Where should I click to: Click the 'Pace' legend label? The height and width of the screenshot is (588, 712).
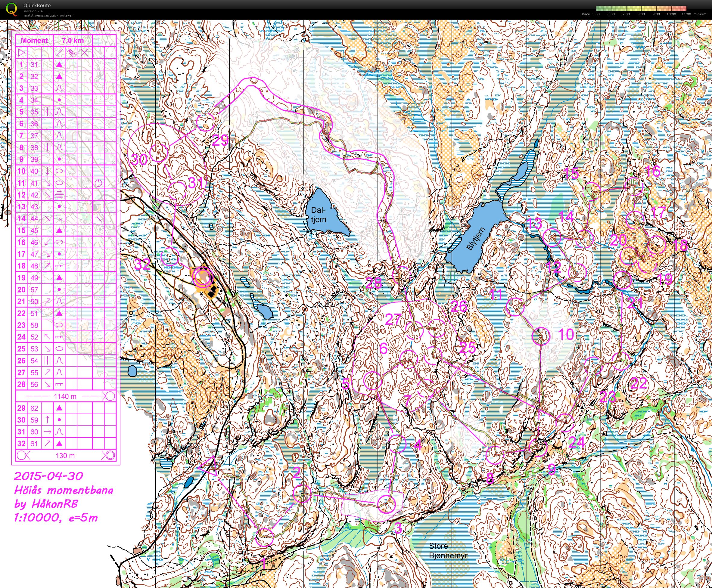586,14
